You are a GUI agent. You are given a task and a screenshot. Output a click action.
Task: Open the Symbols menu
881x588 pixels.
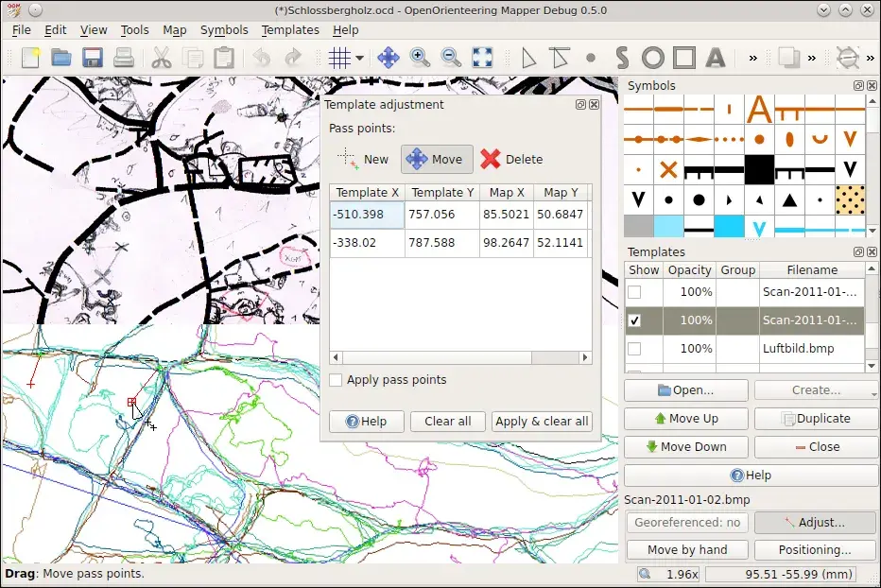(x=224, y=30)
